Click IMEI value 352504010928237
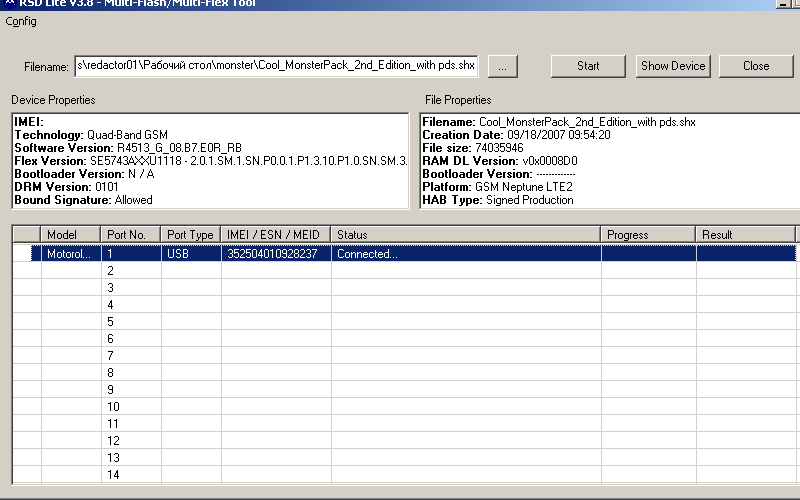Image resolution: width=800 pixels, height=500 pixels. tap(276, 254)
